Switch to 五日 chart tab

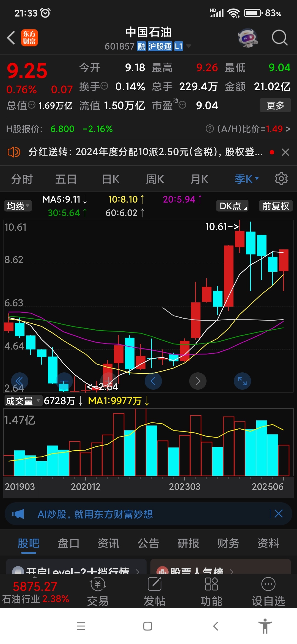coord(66,179)
